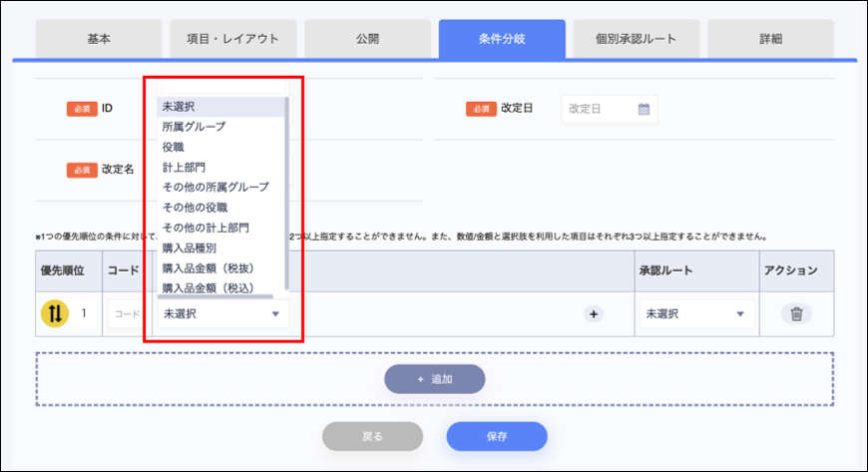Viewport: 868px width, 472px height.
Task: Choose 購入品金額（税抜） option
Action: pyautogui.click(x=220, y=268)
